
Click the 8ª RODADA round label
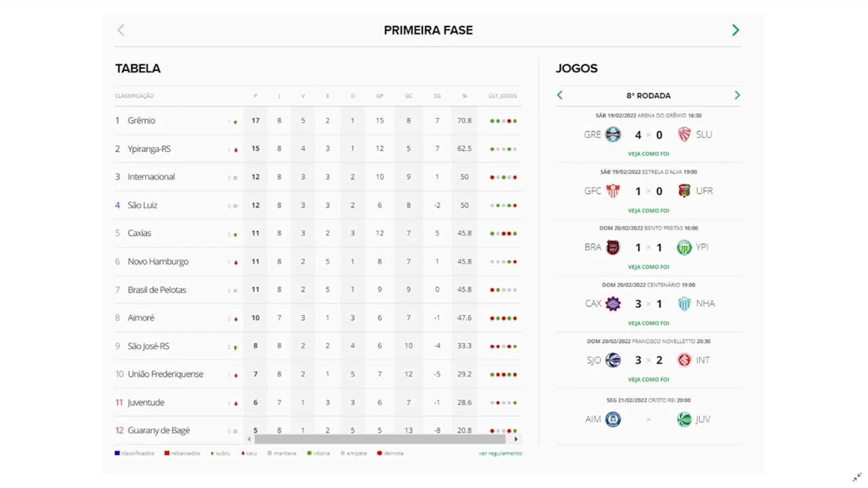point(648,96)
